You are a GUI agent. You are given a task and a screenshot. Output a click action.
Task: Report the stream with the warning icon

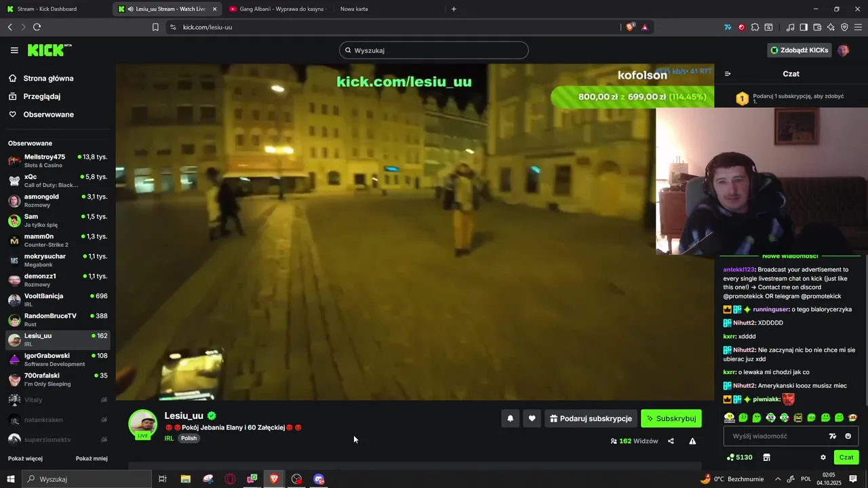[692, 441]
